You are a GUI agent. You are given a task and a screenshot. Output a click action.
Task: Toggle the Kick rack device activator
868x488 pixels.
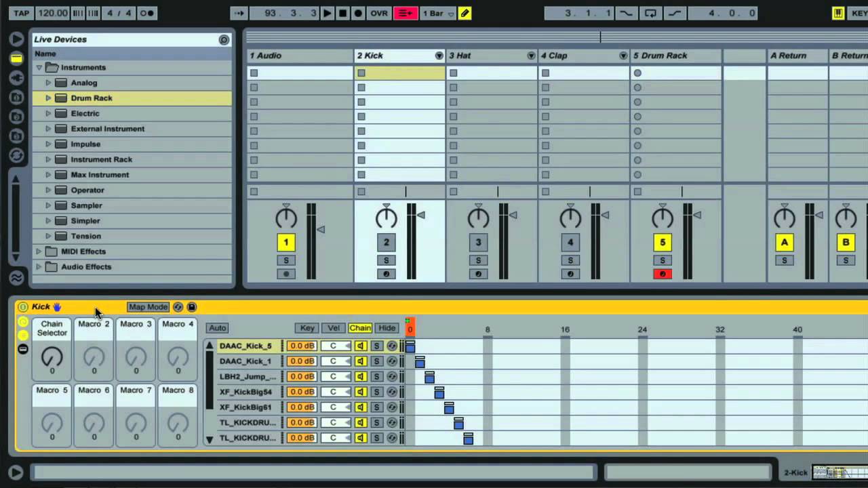pyautogui.click(x=23, y=307)
